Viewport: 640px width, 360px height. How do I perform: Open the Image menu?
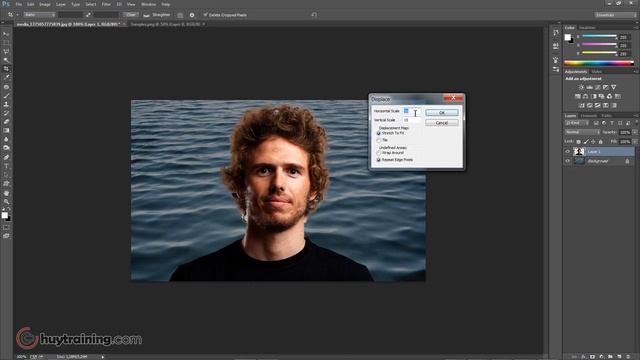click(45, 4)
